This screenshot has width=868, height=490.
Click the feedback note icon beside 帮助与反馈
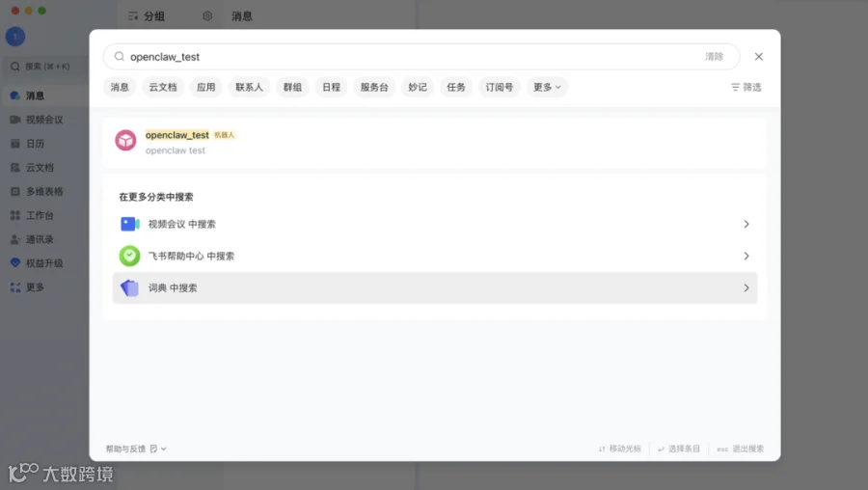click(154, 449)
